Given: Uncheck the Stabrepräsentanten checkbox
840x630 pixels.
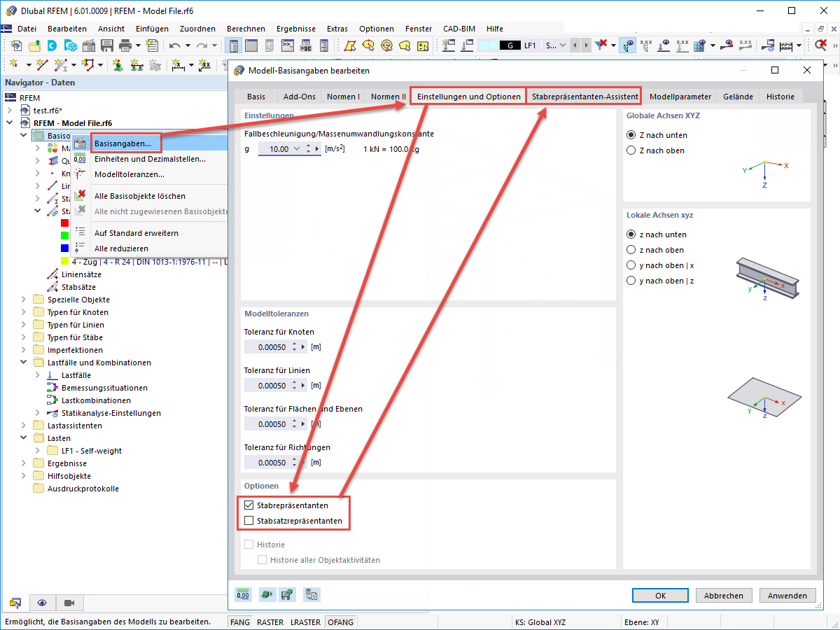Looking at the screenshot, I should click(x=248, y=505).
